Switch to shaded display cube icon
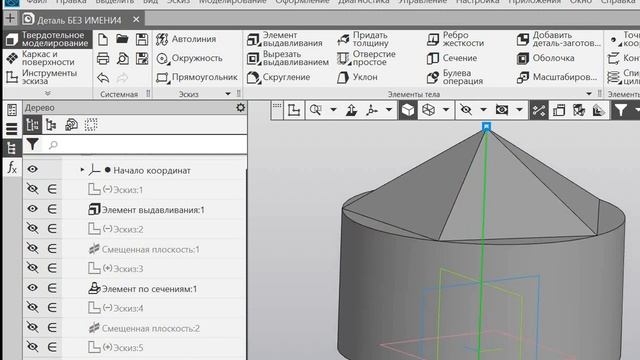Screen dimensions: 640x360 [x=408, y=110]
